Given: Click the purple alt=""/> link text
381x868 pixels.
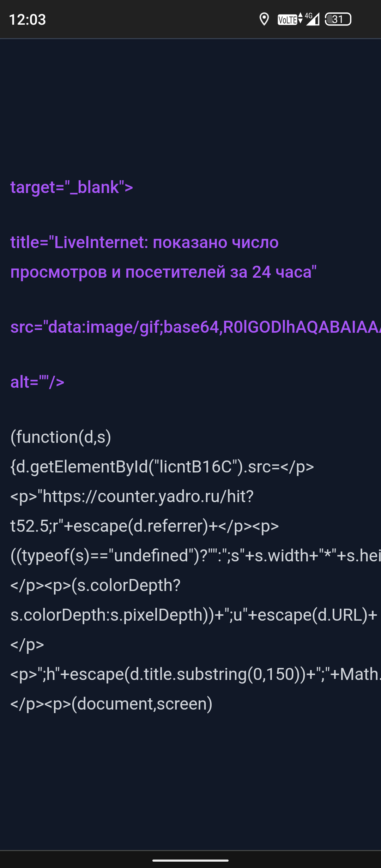Looking at the screenshot, I should 37,382.
